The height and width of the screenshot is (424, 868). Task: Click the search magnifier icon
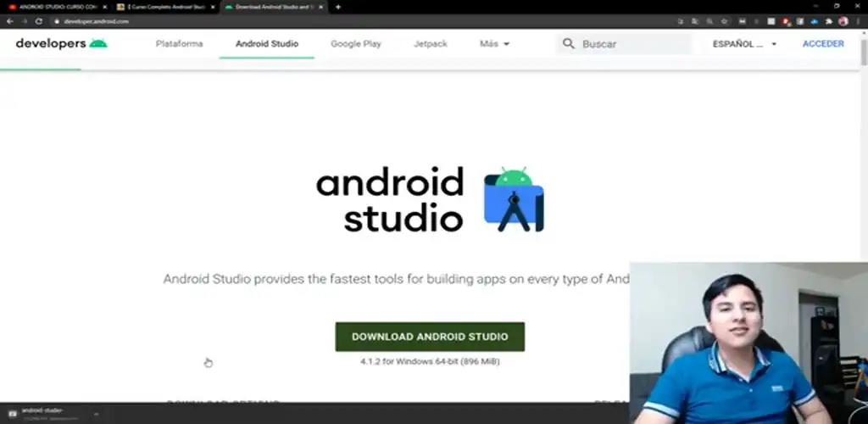coord(569,44)
